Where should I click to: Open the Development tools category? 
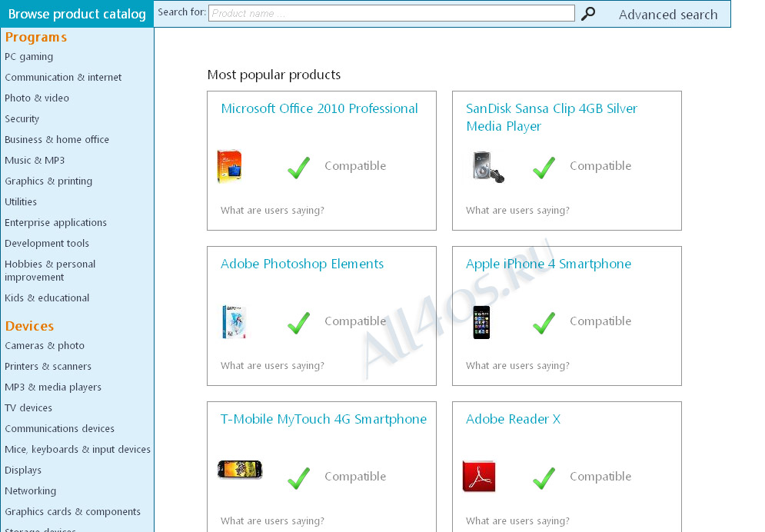pos(47,243)
